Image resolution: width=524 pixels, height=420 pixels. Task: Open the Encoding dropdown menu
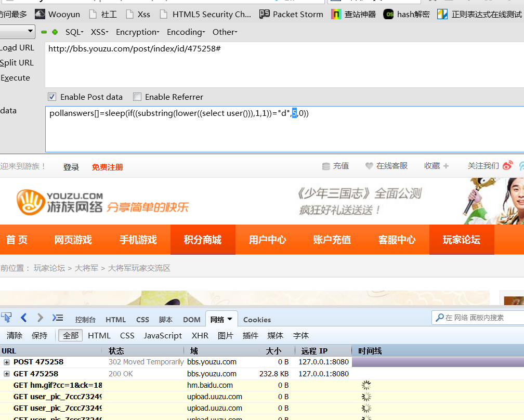(186, 32)
